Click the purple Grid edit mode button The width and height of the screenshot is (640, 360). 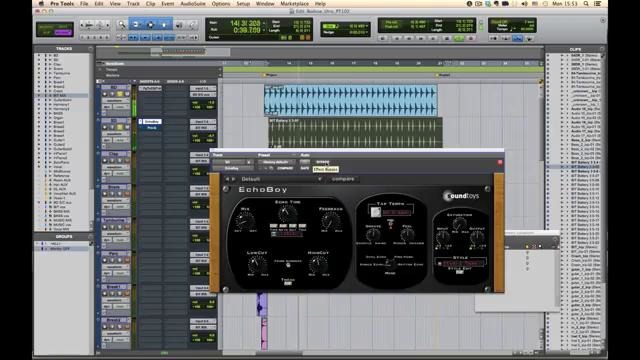coord(63,33)
